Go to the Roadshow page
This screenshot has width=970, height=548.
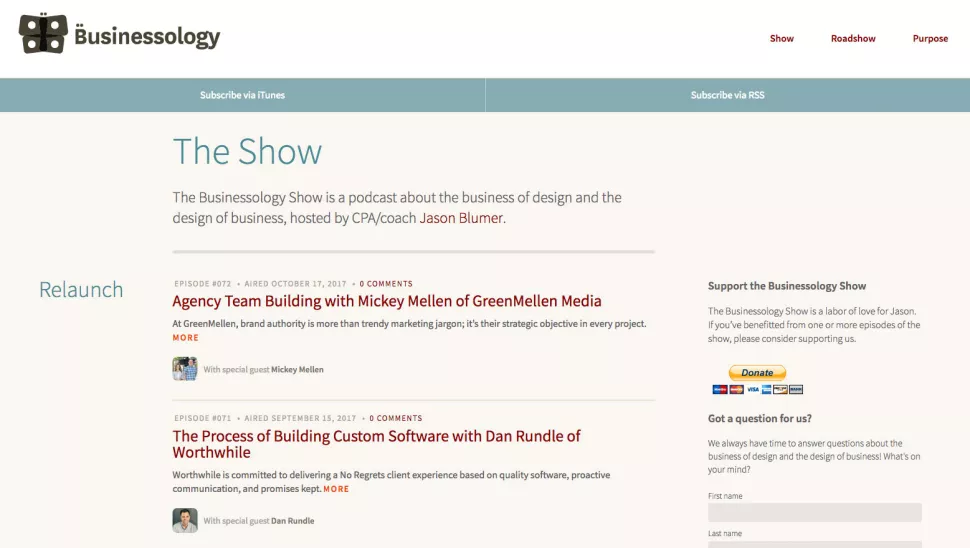click(x=853, y=38)
